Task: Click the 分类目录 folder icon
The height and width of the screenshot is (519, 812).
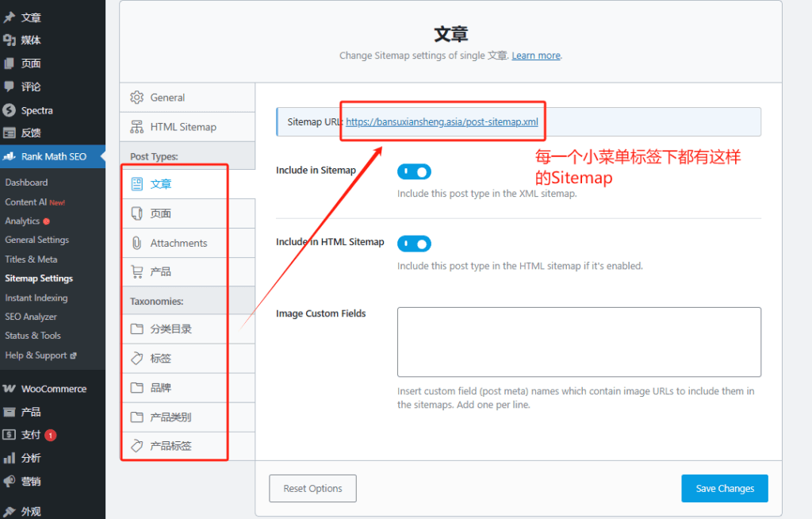Action: click(136, 329)
